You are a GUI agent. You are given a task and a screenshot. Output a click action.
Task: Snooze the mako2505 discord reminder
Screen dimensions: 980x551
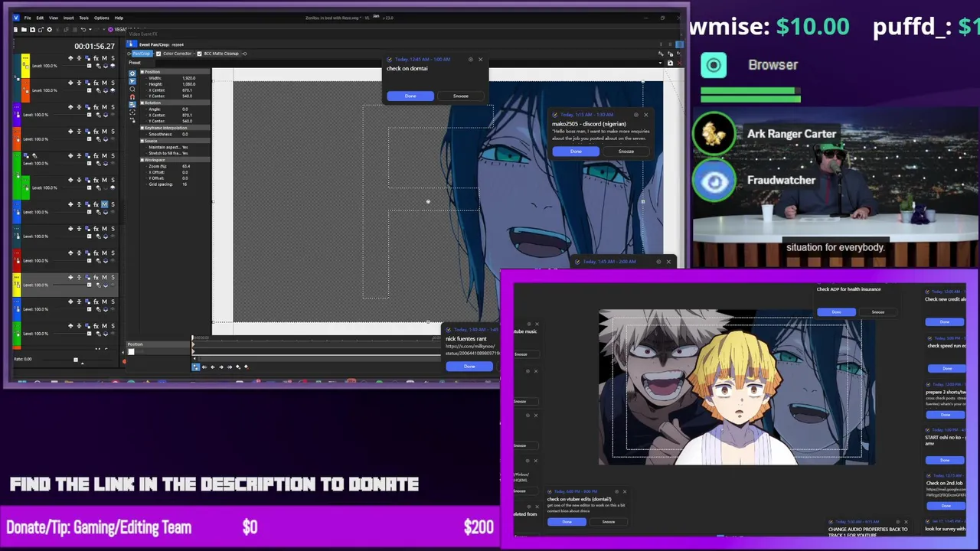(x=626, y=152)
